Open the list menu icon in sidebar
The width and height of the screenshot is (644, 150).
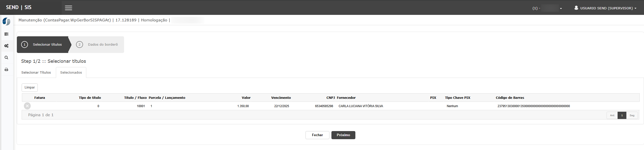[7, 34]
